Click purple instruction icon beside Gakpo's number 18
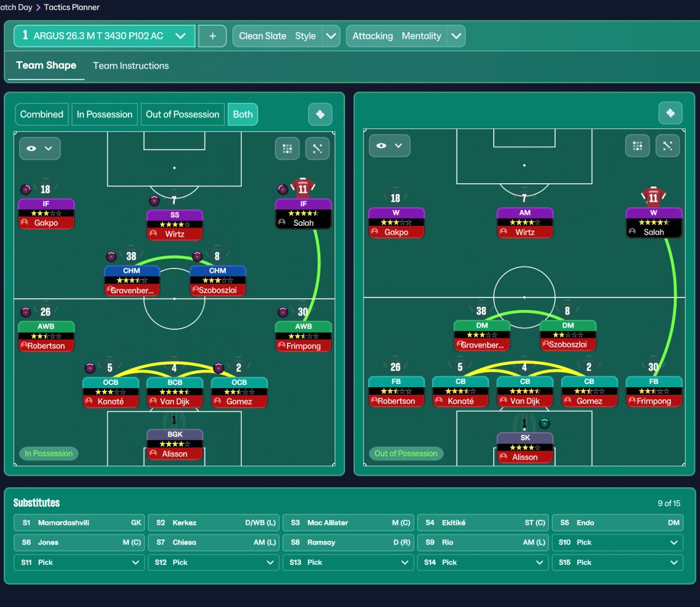Screen dimensions: 700x607 click(x=26, y=189)
